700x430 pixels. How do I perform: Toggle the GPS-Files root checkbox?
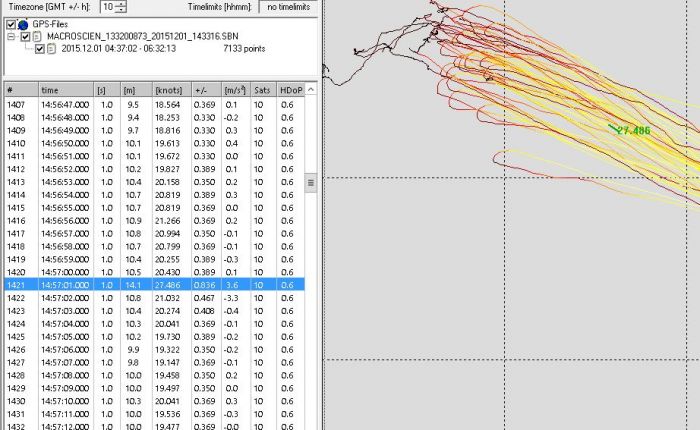[11, 24]
